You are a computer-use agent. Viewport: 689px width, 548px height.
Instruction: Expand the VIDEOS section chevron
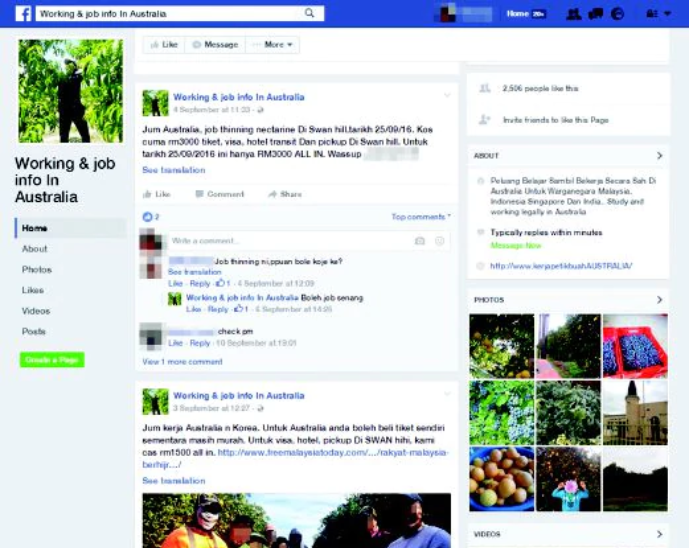click(659, 534)
